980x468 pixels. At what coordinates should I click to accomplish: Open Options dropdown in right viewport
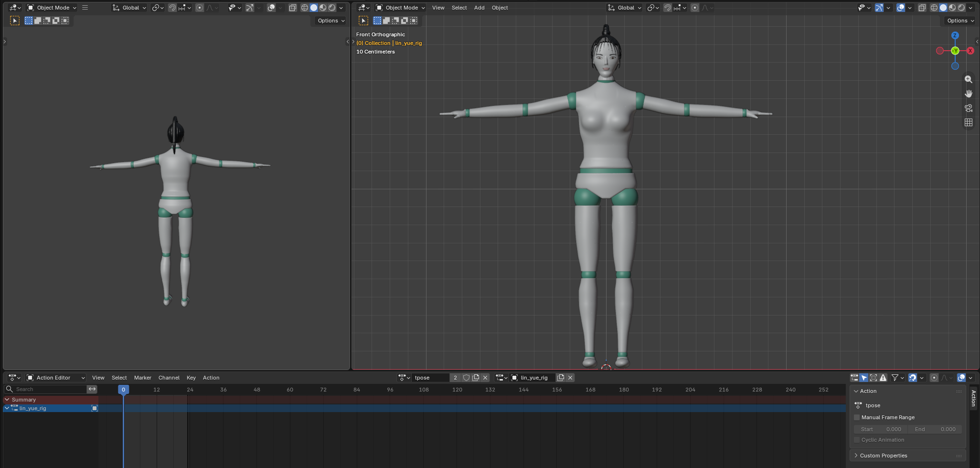coord(960,21)
